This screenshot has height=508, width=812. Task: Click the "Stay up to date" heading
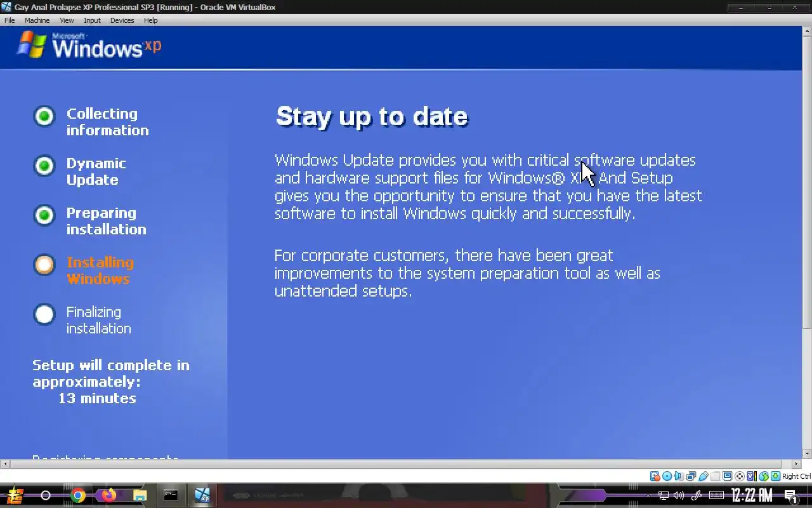point(372,117)
